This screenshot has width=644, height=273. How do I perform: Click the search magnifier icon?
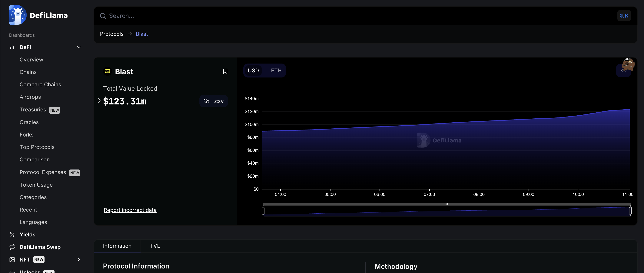[x=103, y=16]
